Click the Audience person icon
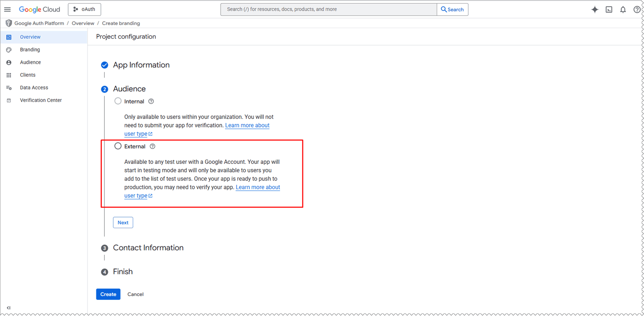 pyautogui.click(x=9, y=63)
